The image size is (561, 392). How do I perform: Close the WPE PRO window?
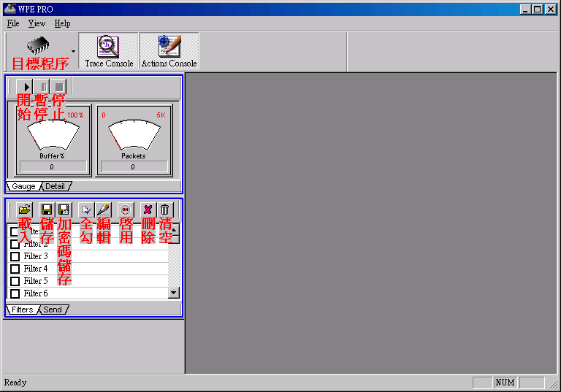[x=551, y=9]
